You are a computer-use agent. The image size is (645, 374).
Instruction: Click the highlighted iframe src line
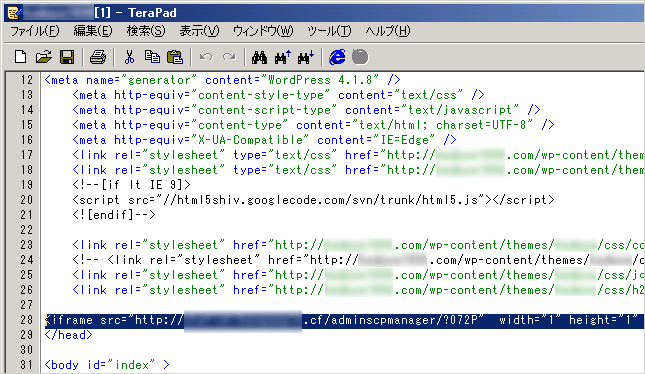coord(344,320)
